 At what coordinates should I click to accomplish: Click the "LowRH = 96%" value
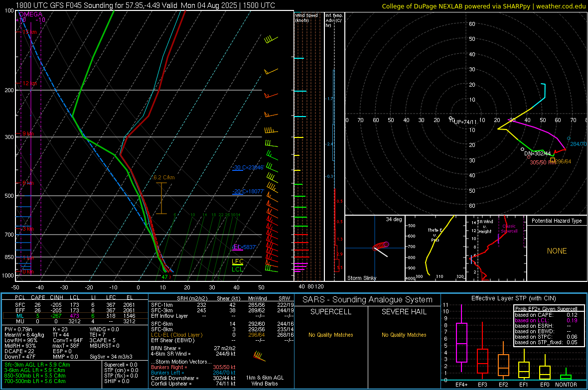(x=20, y=340)
